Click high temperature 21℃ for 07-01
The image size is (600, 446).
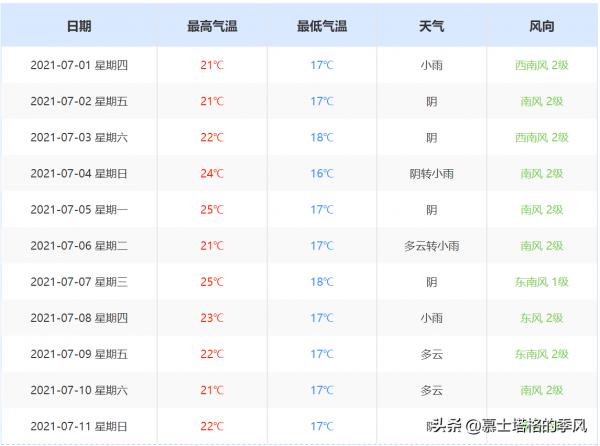coord(212,65)
